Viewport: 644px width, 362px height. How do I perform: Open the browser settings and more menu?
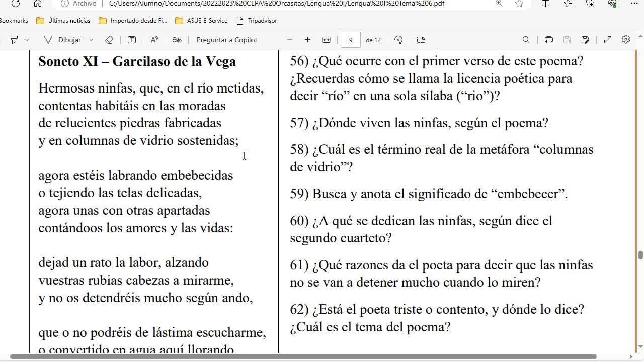(x=634, y=4)
